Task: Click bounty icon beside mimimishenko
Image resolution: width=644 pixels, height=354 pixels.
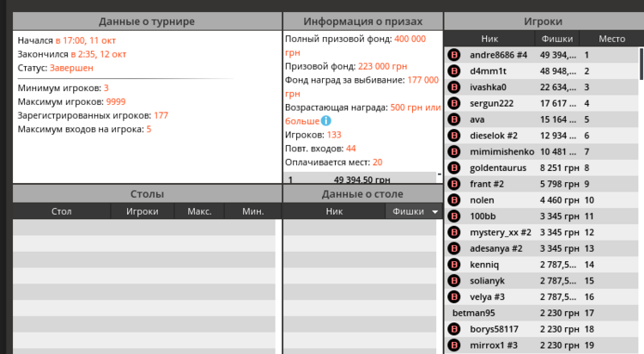Action: pyautogui.click(x=455, y=151)
